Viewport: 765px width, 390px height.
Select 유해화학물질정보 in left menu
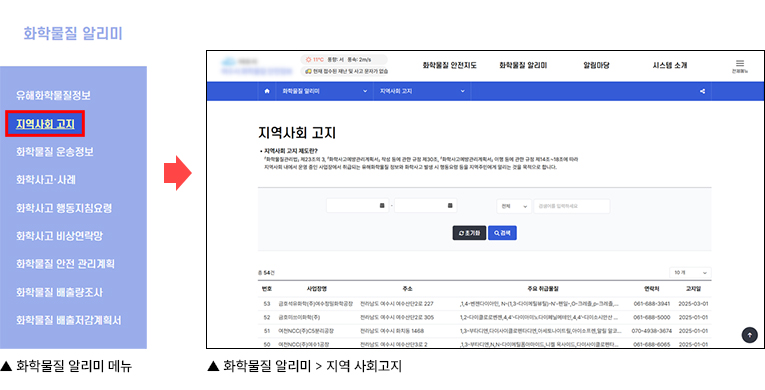pyautogui.click(x=53, y=96)
